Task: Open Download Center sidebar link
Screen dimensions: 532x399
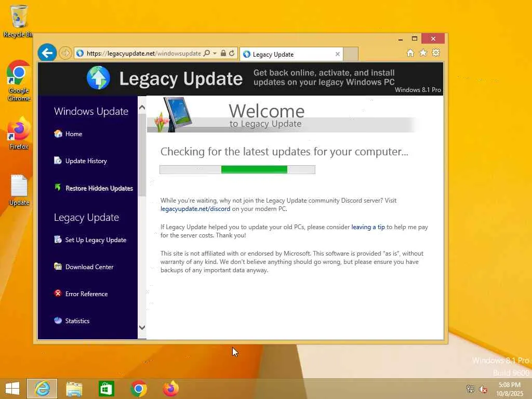Action: [x=89, y=267]
